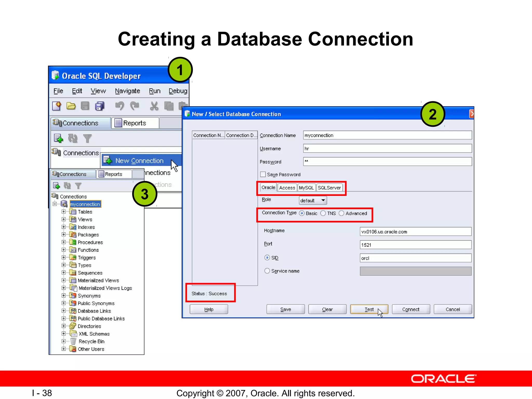The height and width of the screenshot is (399, 532).
Task: Select the Basic connection type radio
Action: (x=302, y=213)
